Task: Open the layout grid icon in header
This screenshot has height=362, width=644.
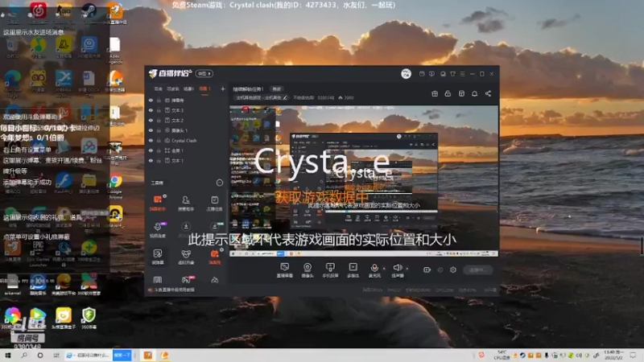Action: (461, 93)
